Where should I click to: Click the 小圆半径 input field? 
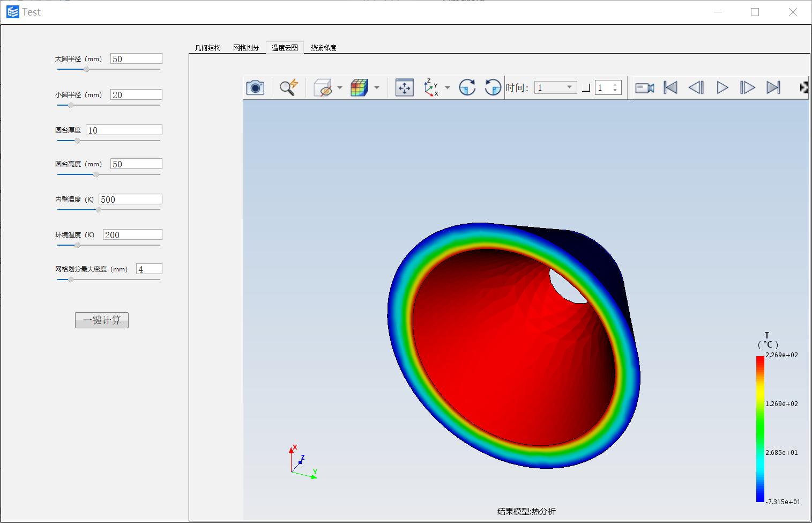(x=136, y=95)
